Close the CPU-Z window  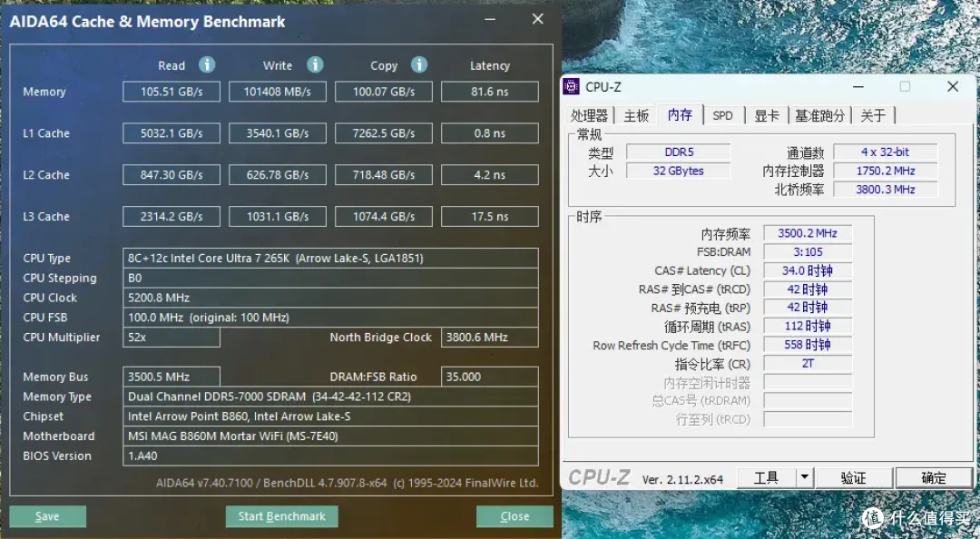[x=953, y=87]
